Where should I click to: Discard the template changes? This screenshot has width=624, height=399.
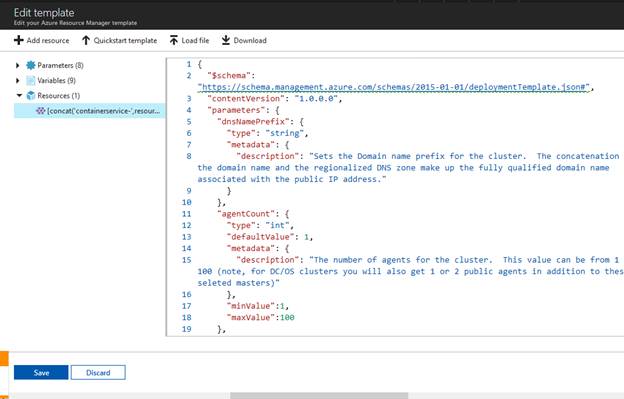(x=98, y=372)
